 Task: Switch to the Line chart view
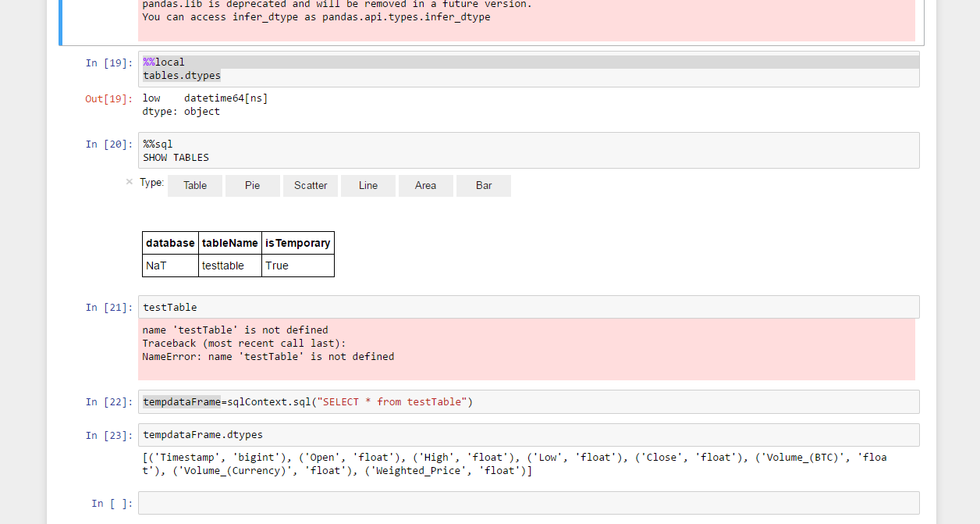(367, 185)
